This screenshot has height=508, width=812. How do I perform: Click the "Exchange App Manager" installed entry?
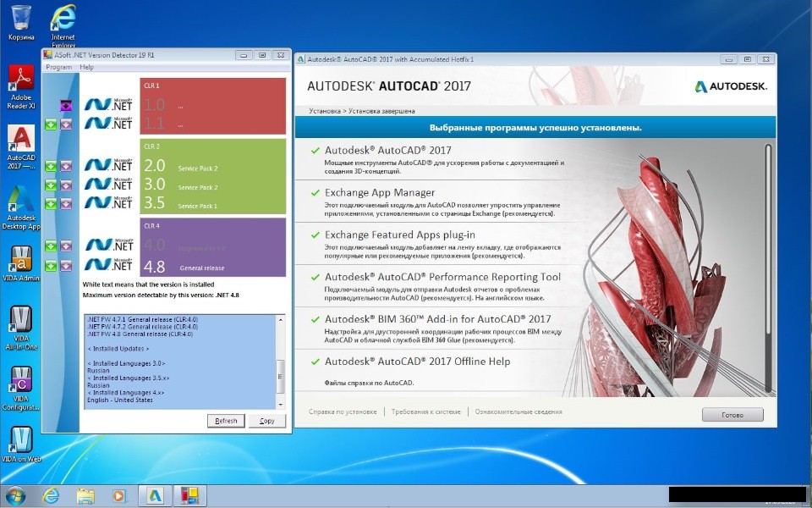380,192
